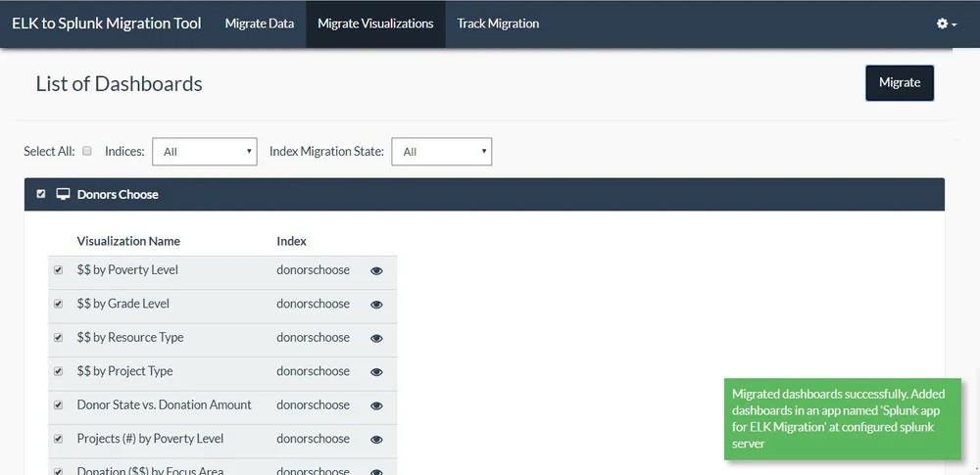Screen dimensions: 980x475
Task: View the $$ by Resource Type visualization
Action: (376, 339)
